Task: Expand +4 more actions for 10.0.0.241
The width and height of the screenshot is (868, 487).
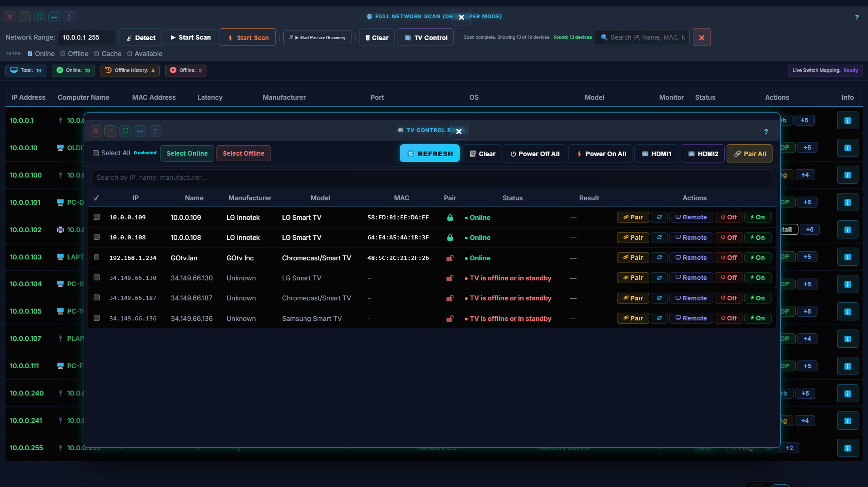Action: click(x=805, y=421)
